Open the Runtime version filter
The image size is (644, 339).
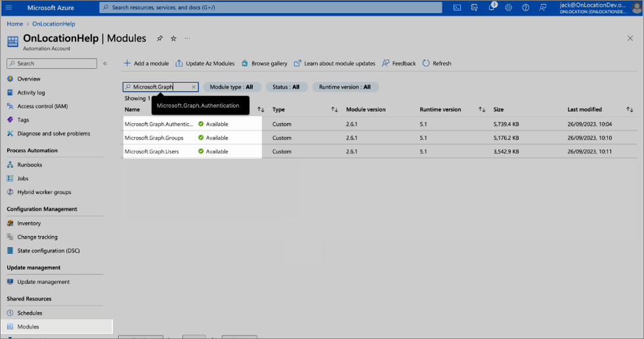[345, 87]
